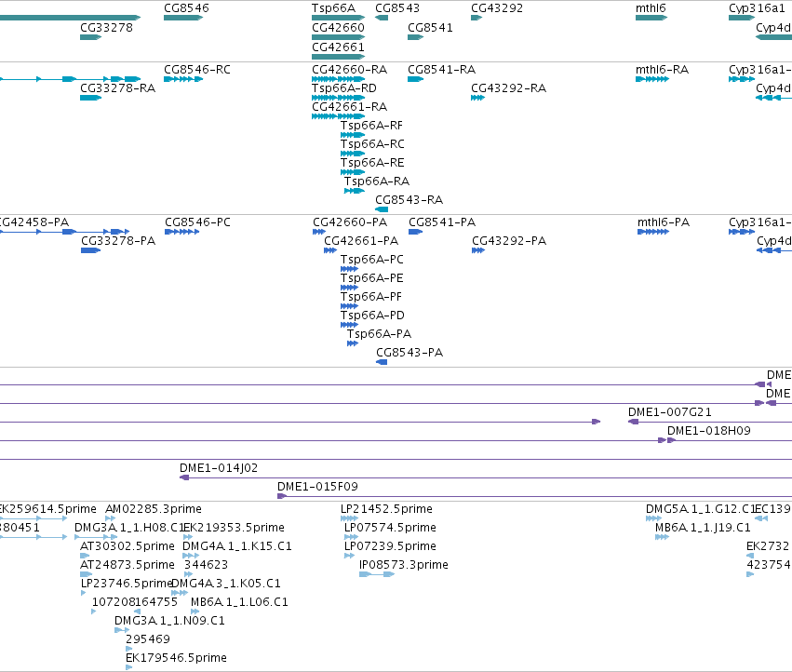Select BAC clone DME1-015F09
Viewport: 792px width, 672px height.
(x=317, y=487)
